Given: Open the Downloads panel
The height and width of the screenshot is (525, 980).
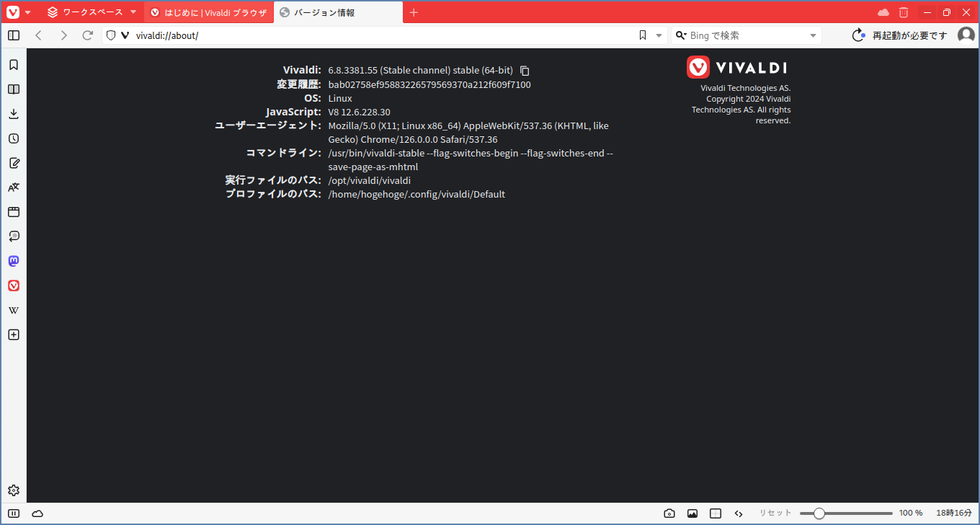Looking at the screenshot, I should coord(13,114).
